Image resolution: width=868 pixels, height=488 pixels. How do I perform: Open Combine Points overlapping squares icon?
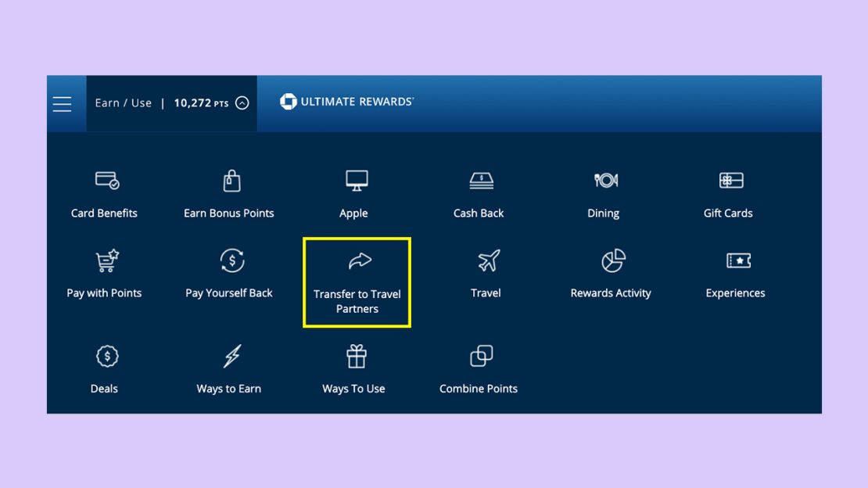tap(481, 356)
